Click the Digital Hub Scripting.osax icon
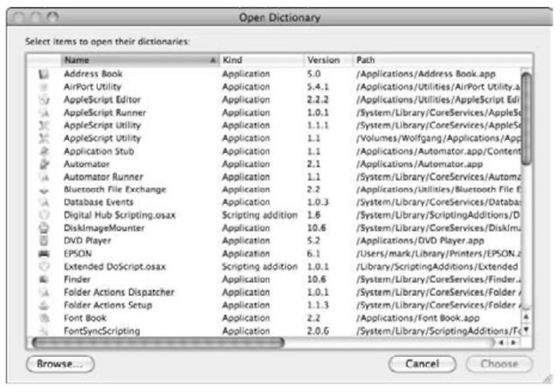This screenshot has width=560, height=392. (44, 215)
